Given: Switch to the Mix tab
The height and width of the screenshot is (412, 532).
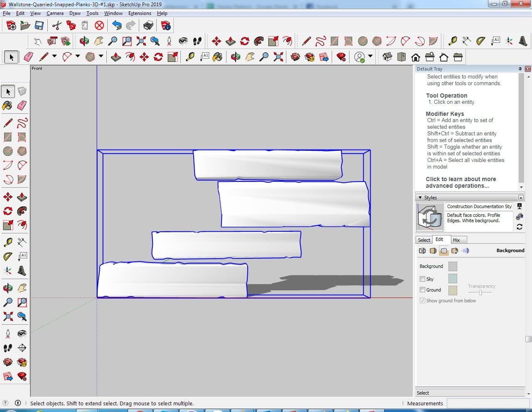Looking at the screenshot, I should [x=456, y=240].
